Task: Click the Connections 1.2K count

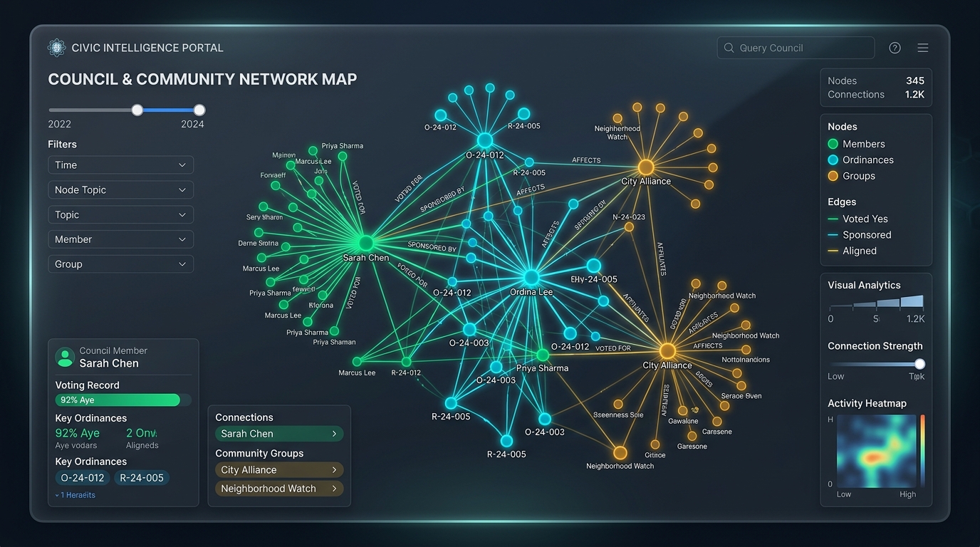Action: 914,94
